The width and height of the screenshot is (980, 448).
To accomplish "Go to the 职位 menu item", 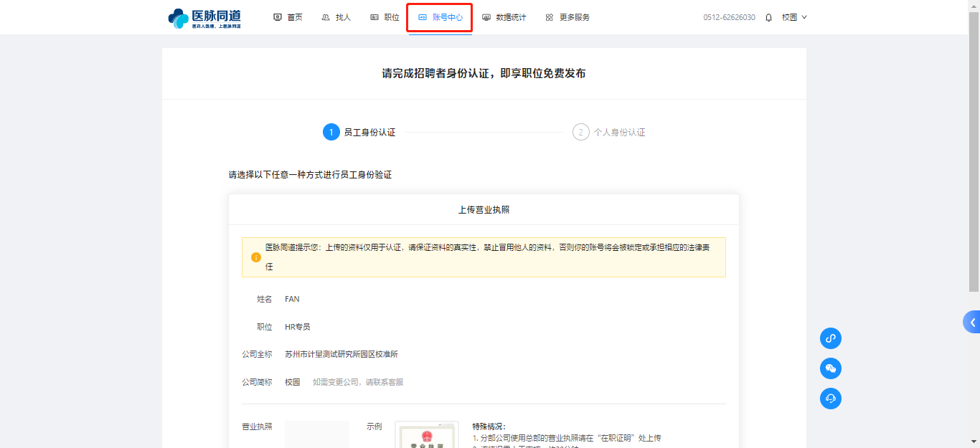I will coord(385,17).
